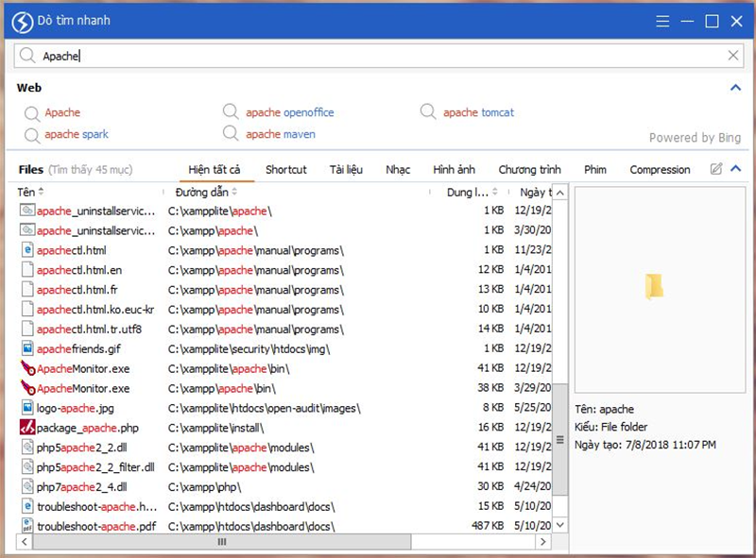This screenshot has height=558, width=756.
Task: Click the php5apache2_2.dll file icon
Action: (x=27, y=447)
